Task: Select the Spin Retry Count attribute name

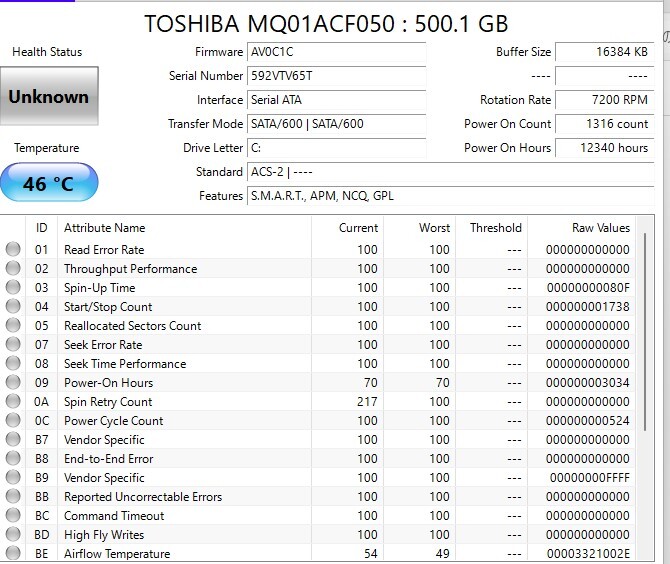Action: pos(108,402)
